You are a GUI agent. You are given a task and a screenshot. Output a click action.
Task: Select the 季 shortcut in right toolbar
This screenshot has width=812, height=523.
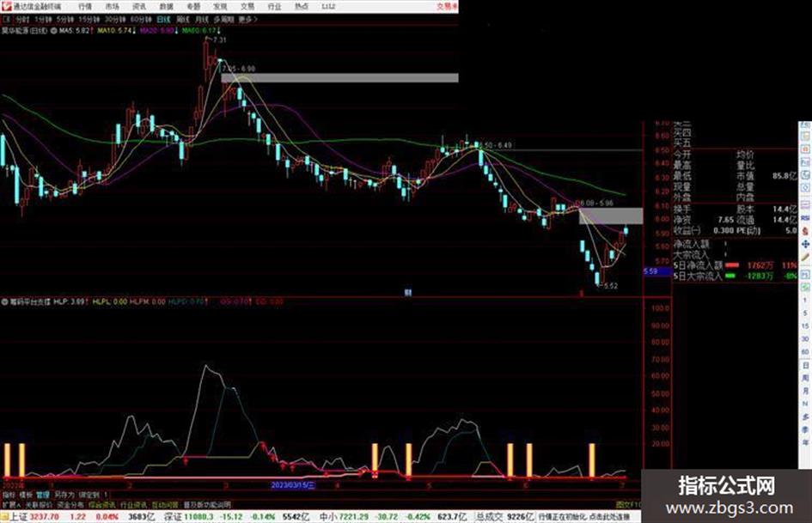(805, 429)
